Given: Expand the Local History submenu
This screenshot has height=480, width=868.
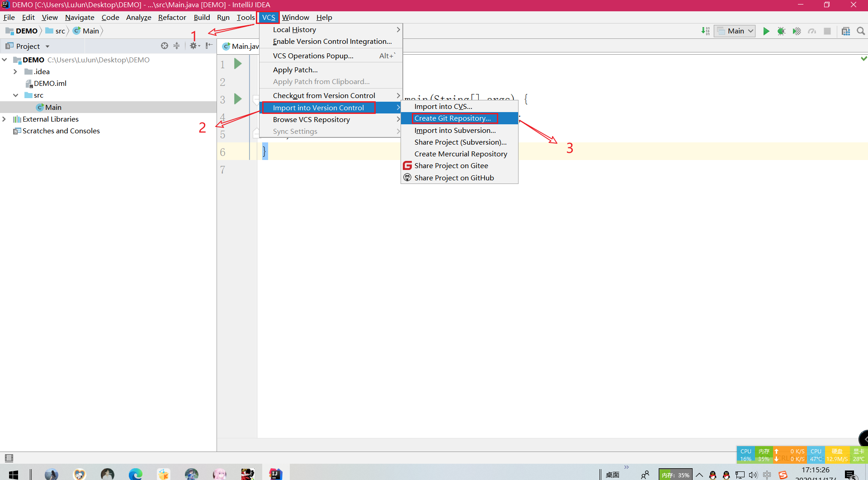Looking at the screenshot, I should pyautogui.click(x=331, y=29).
